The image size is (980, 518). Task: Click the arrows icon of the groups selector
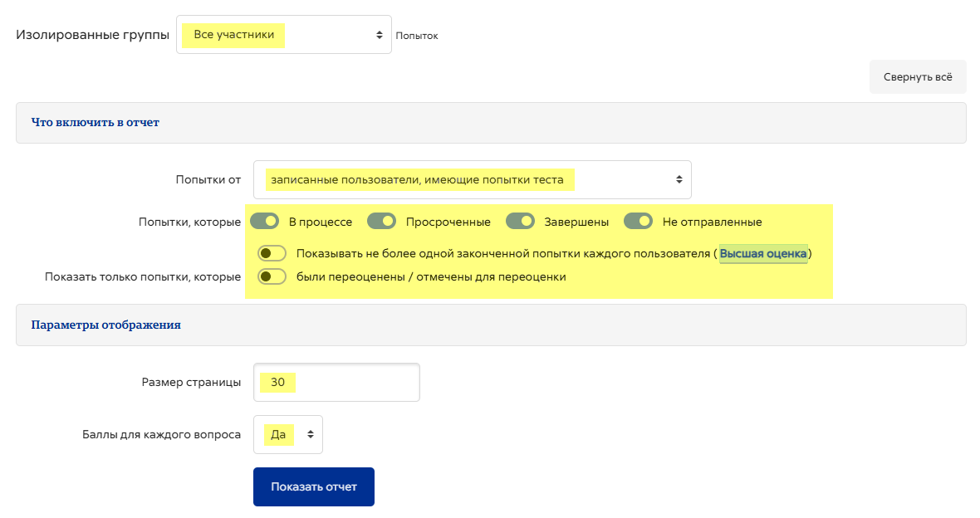[379, 35]
